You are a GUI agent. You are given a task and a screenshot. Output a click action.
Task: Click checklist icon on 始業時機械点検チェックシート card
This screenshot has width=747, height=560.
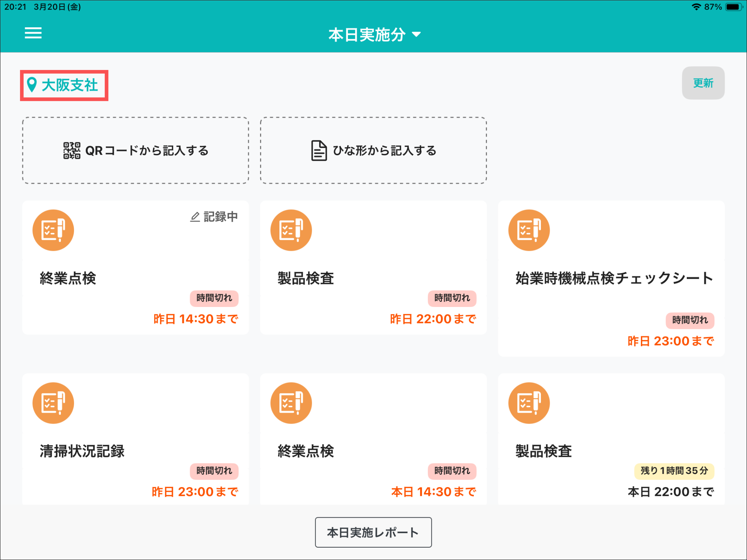click(x=529, y=230)
